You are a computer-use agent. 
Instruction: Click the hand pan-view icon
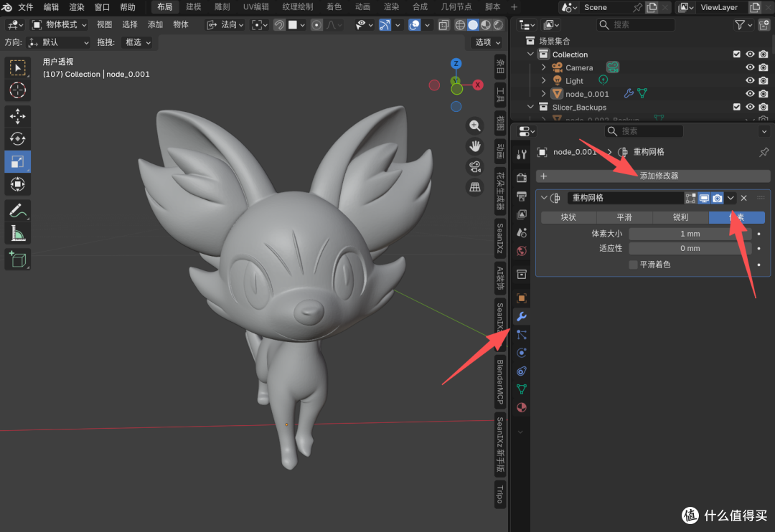click(475, 146)
